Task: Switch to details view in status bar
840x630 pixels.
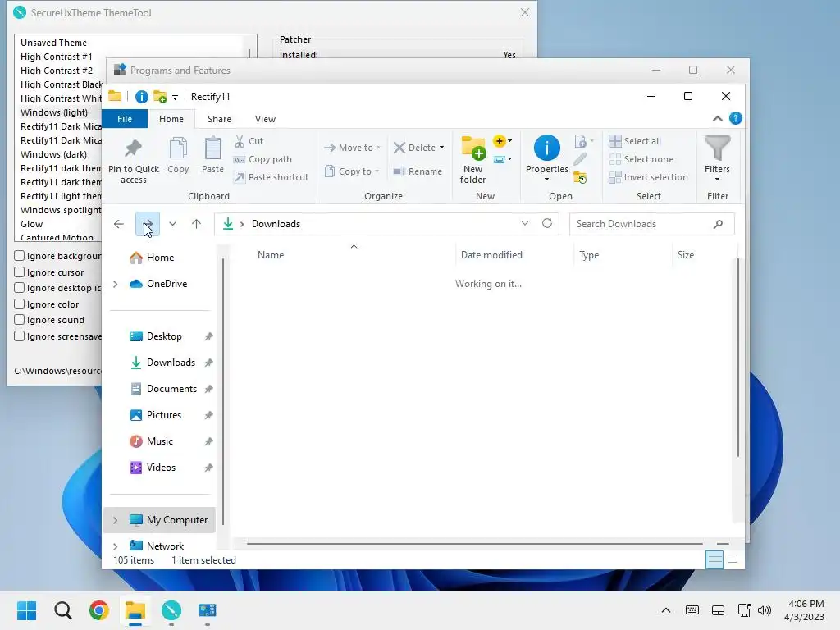Action: [x=714, y=559]
